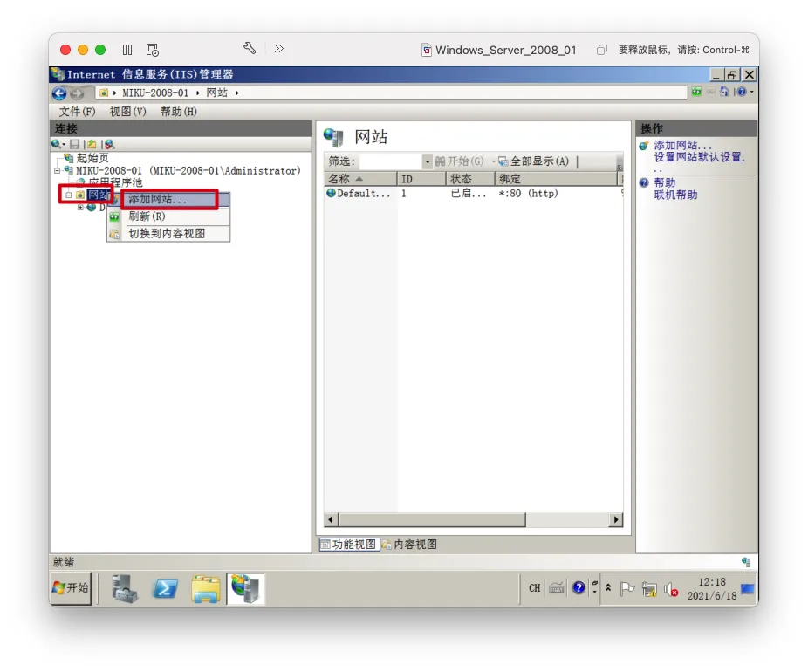808x672 pixels.
Task: Open the help icon beside the address bar
Action: click(742, 92)
